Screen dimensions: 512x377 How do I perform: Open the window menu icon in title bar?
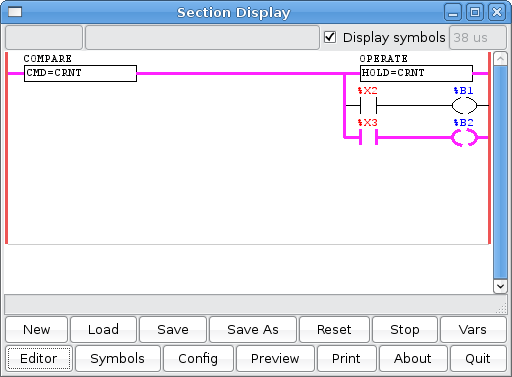(15, 12)
